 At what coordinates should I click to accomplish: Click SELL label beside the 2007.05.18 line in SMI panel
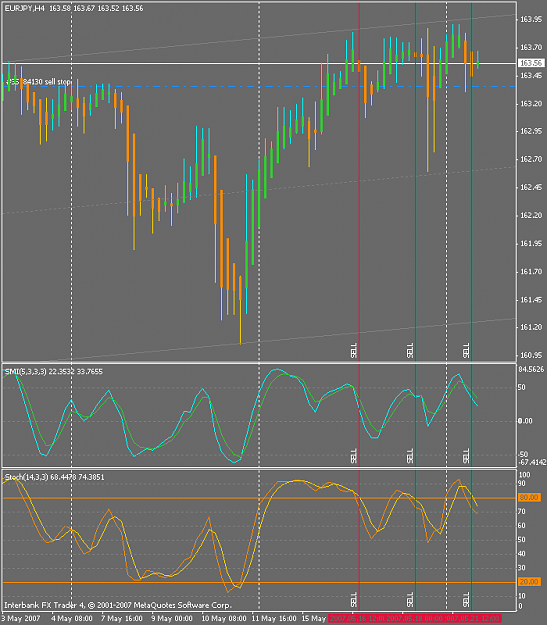[x=409, y=456]
